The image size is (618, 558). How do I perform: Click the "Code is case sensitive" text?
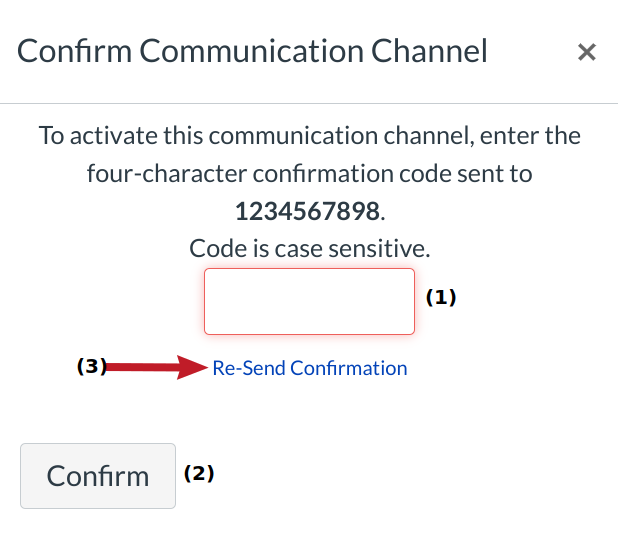coord(309,247)
